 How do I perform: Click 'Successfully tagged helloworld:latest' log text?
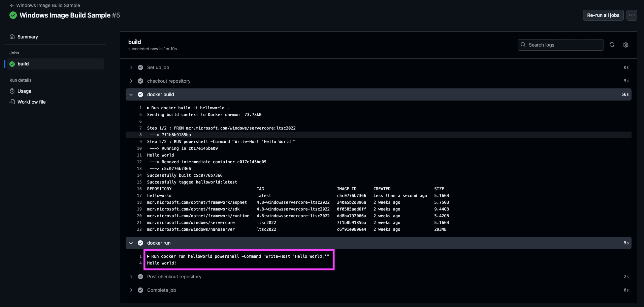192,182
